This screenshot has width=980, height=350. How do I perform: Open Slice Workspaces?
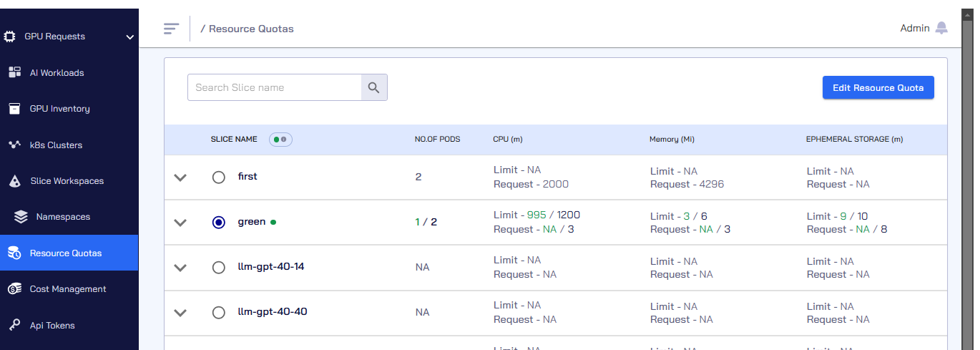tap(69, 181)
